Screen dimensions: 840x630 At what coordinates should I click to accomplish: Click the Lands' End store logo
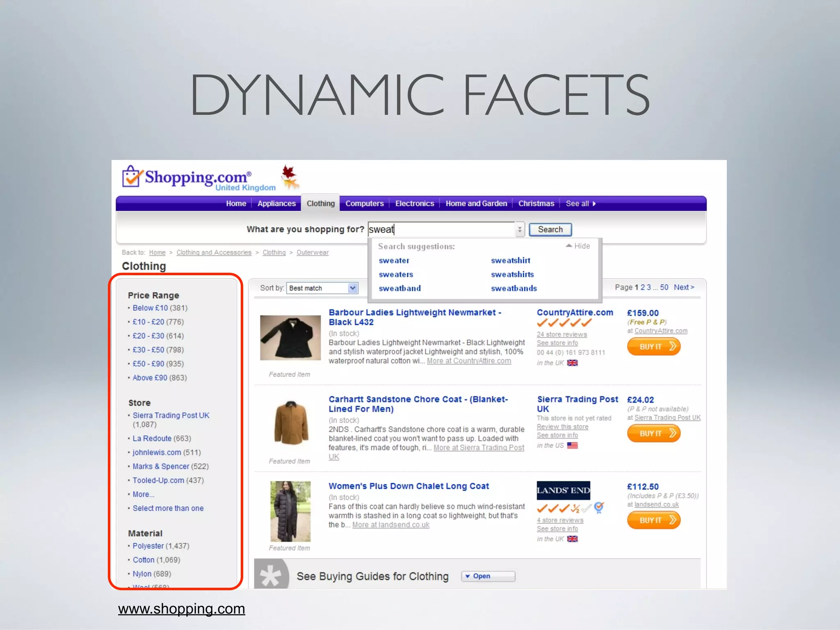563,490
